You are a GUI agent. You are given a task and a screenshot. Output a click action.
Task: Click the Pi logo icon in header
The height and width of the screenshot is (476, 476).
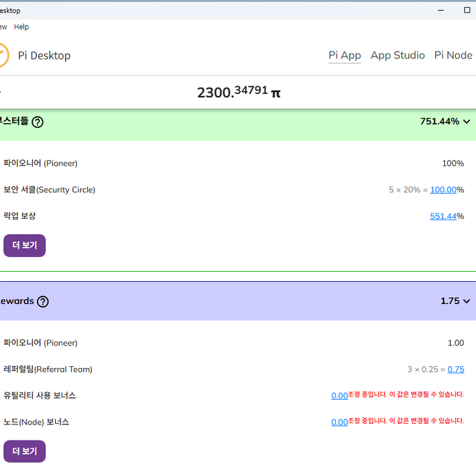coord(3,55)
